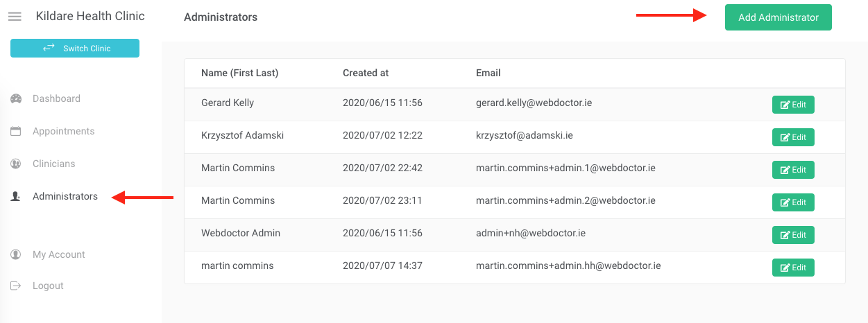This screenshot has height=323, width=868.
Task: Go to My Account page
Action: [59, 254]
